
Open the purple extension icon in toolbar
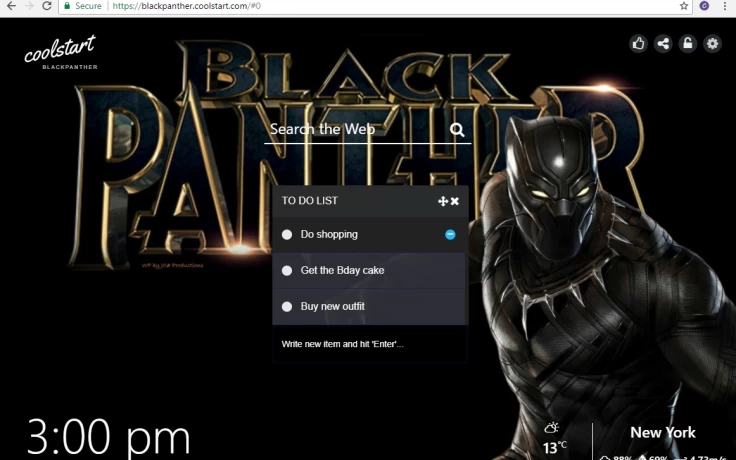(x=704, y=6)
